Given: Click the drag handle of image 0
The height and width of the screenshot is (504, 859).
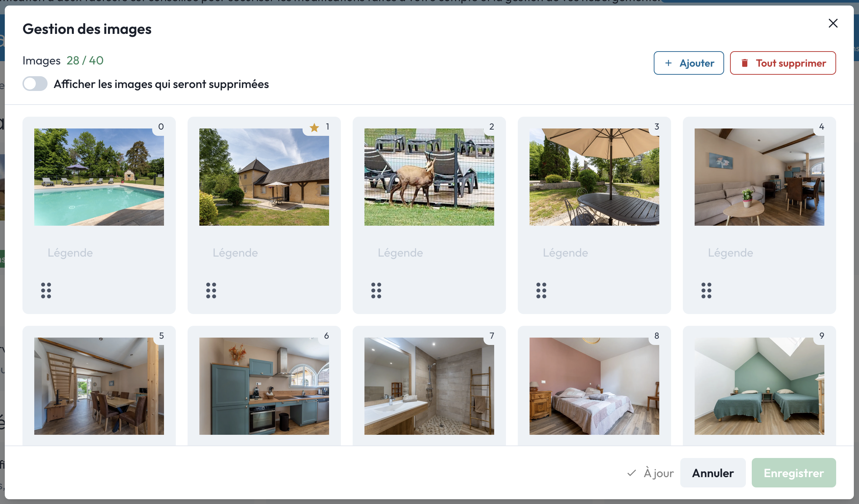Looking at the screenshot, I should pyautogui.click(x=46, y=290).
